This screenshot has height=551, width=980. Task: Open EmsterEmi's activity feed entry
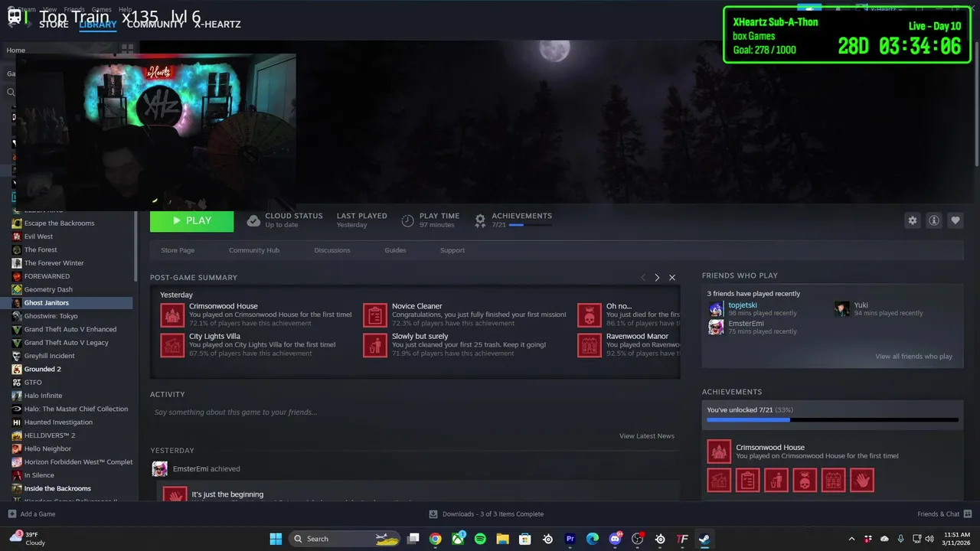[x=206, y=469]
